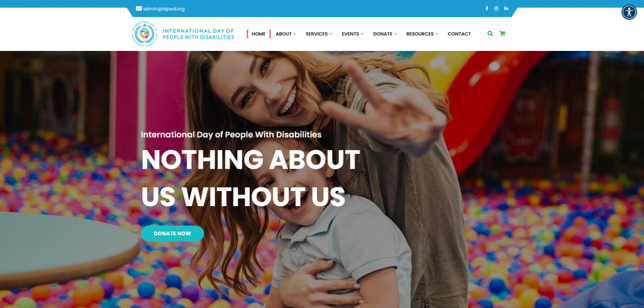Screen dimensions: 644x308
Task: Click the Nothing About Us headline
Action: tap(250, 179)
